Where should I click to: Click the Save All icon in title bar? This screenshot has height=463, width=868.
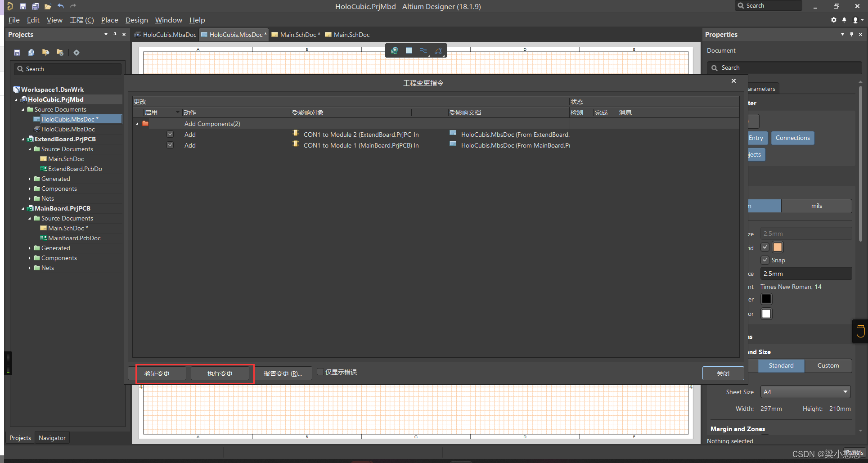pos(35,6)
